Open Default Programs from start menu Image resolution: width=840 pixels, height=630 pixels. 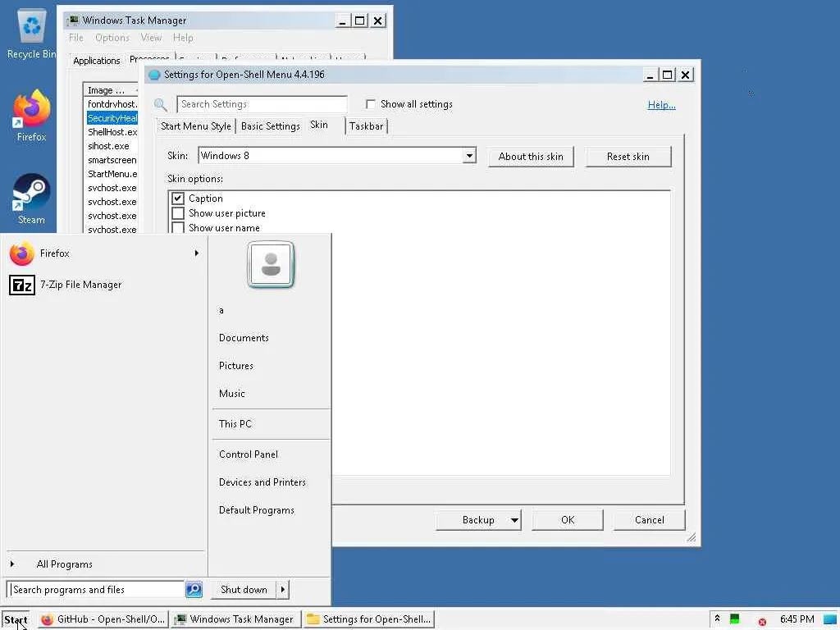[x=257, y=510]
